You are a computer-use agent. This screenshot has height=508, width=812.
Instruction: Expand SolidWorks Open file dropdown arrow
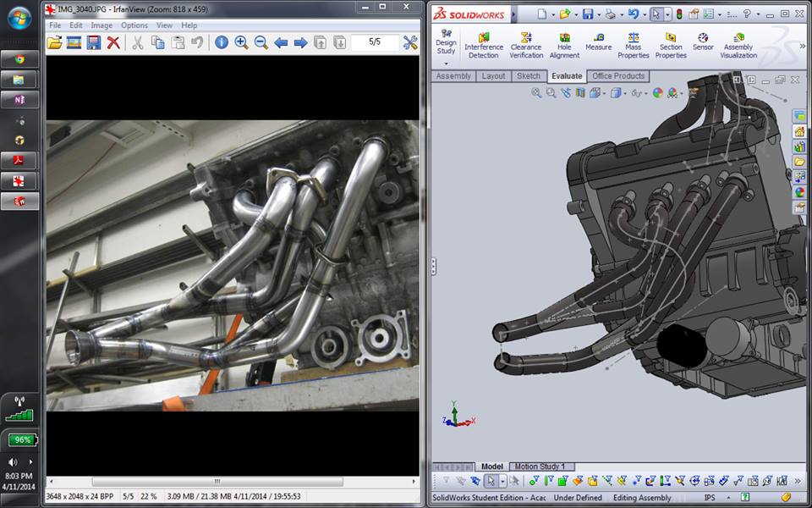(x=576, y=14)
